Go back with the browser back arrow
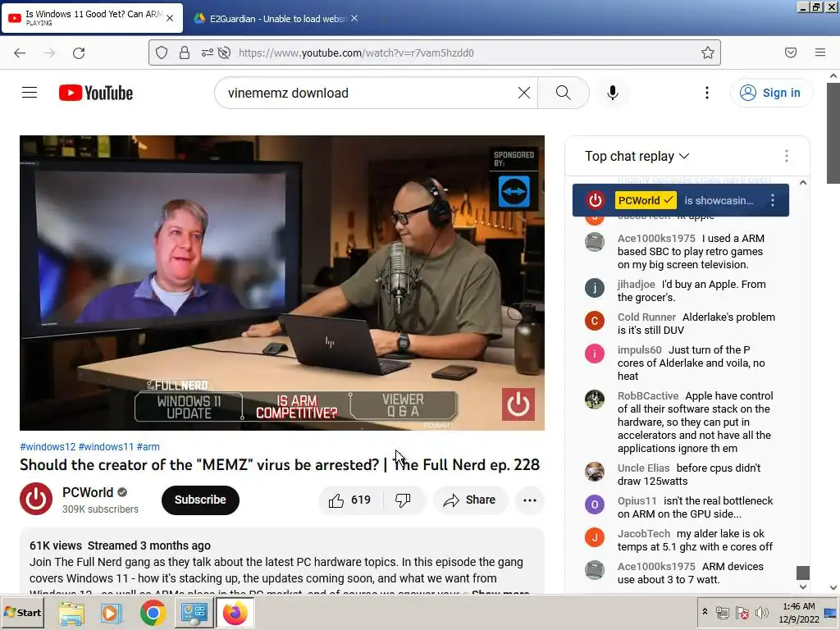Viewport: 840px width, 630px height. (x=20, y=52)
